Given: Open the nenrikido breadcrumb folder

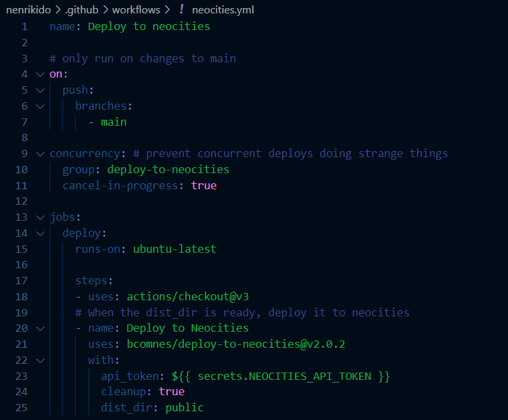Looking at the screenshot, I should click(x=29, y=10).
